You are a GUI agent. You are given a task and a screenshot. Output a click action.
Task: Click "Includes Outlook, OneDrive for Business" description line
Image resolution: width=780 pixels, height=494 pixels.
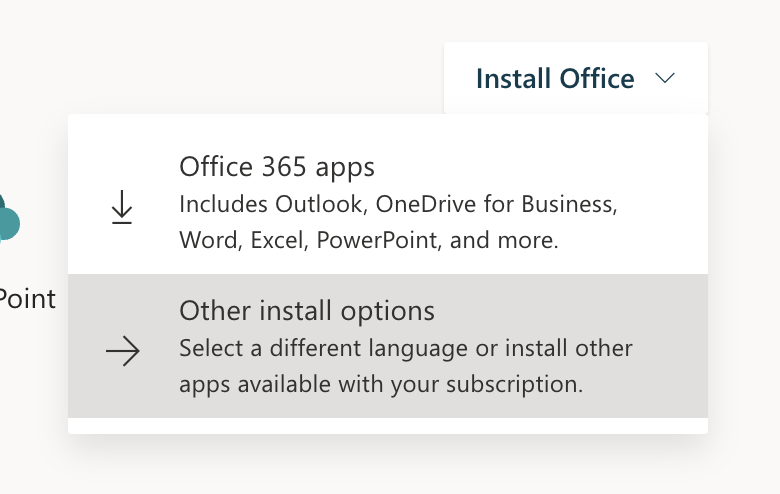pos(398,204)
